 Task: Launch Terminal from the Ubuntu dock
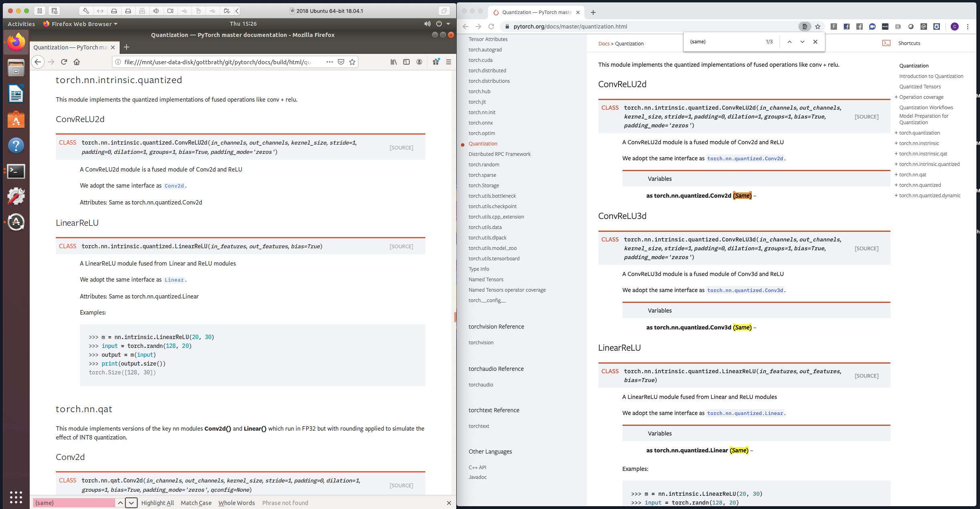[x=16, y=171]
